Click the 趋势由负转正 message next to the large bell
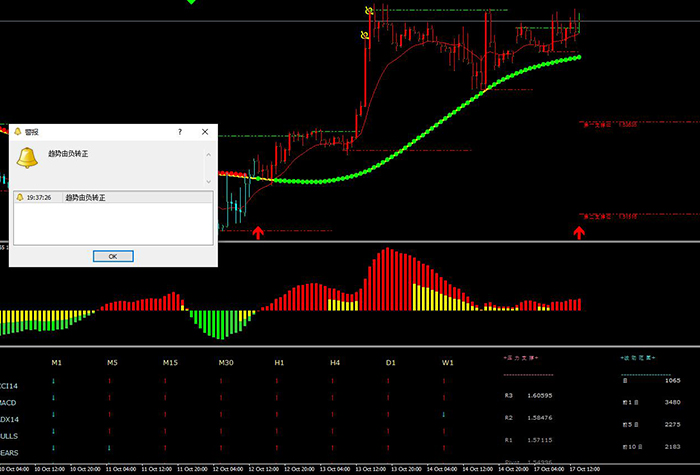The image size is (700, 475). [x=68, y=154]
